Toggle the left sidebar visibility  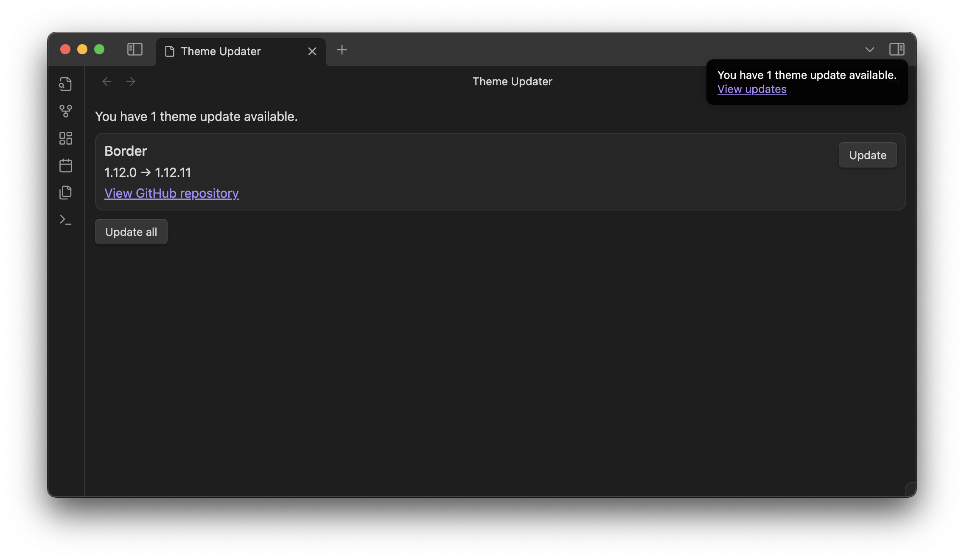tap(135, 50)
